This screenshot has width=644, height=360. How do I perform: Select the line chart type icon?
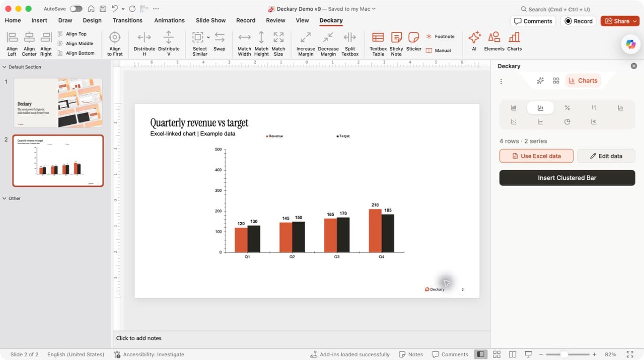(540, 122)
